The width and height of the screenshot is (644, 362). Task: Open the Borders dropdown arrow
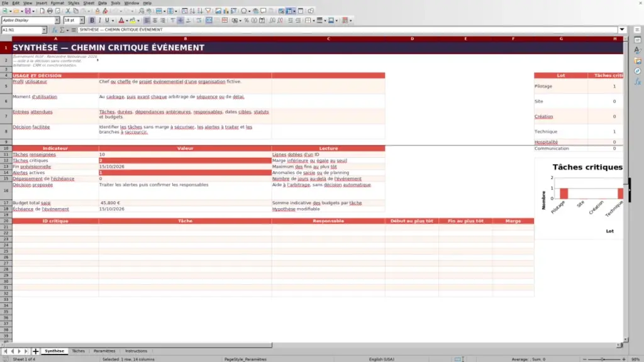[314, 21]
